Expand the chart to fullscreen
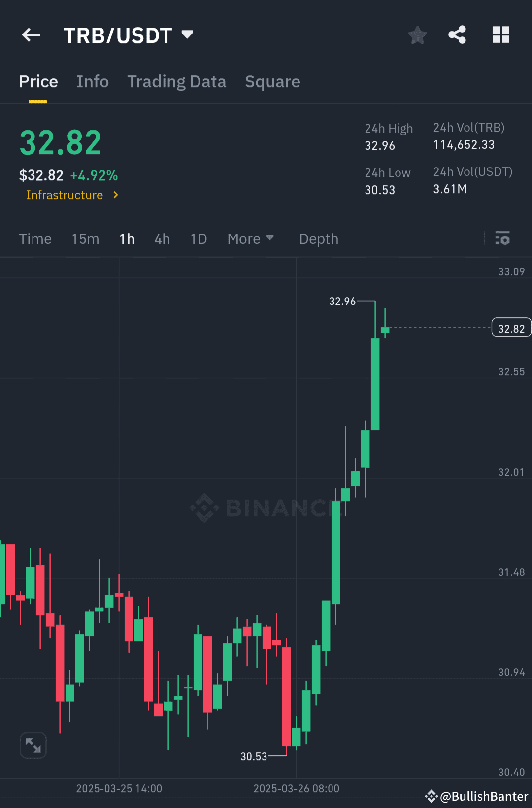The width and height of the screenshot is (532, 808). 33,745
